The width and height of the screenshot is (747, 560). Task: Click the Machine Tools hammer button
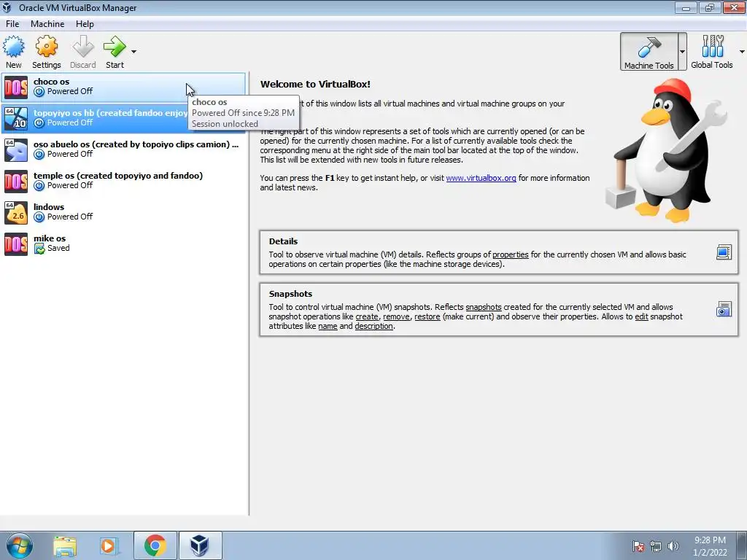[649, 52]
